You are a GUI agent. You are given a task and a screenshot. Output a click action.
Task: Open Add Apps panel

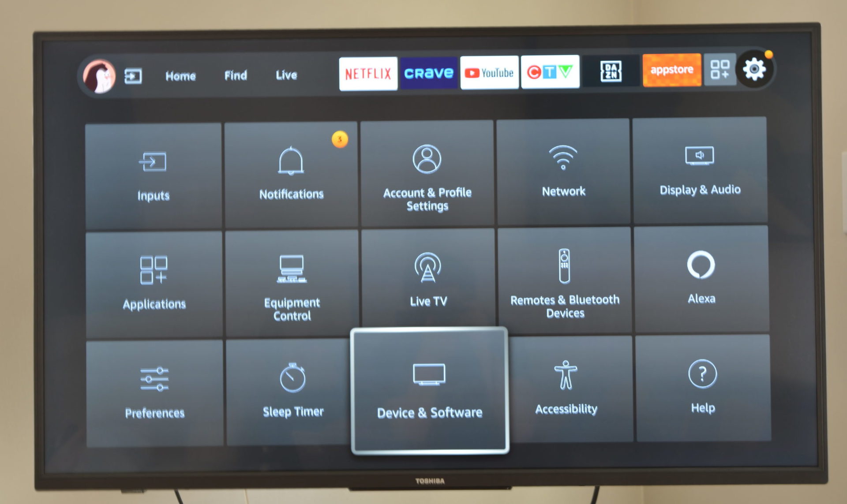719,71
